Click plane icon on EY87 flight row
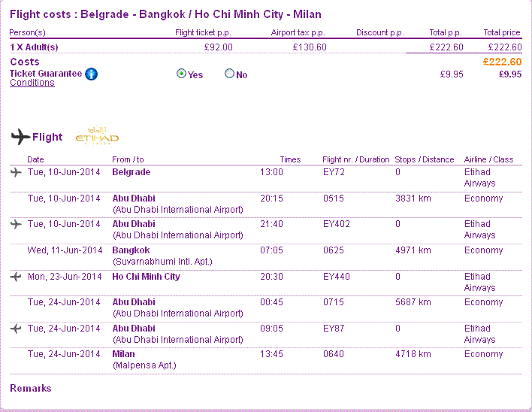The image size is (532, 412). [17, 329]
